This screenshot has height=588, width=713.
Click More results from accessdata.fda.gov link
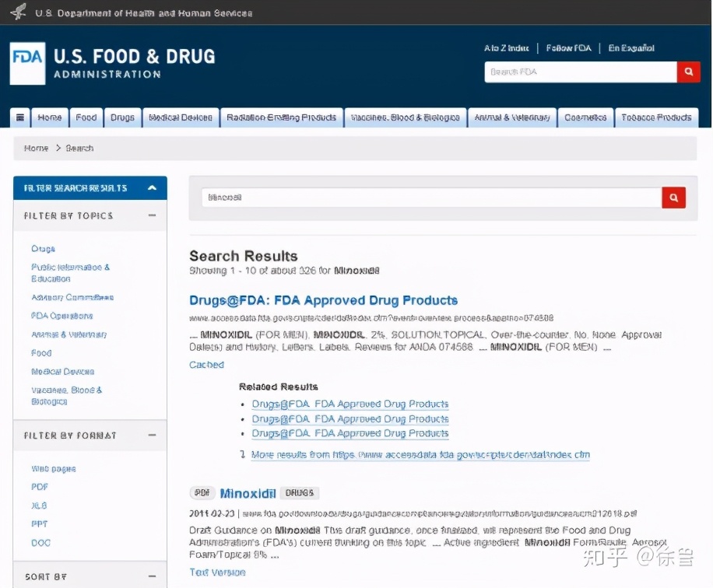pos(420,455)
